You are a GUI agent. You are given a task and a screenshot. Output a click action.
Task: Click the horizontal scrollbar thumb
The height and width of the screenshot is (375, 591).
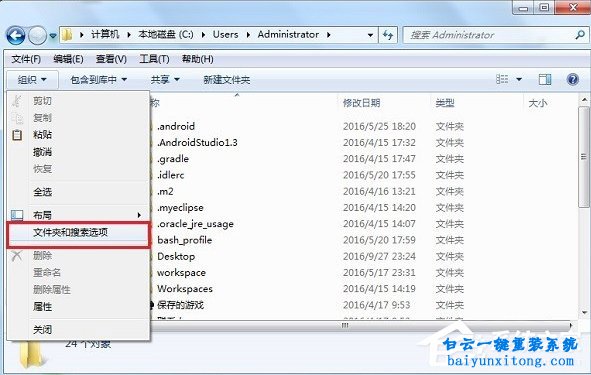[345, 325]
